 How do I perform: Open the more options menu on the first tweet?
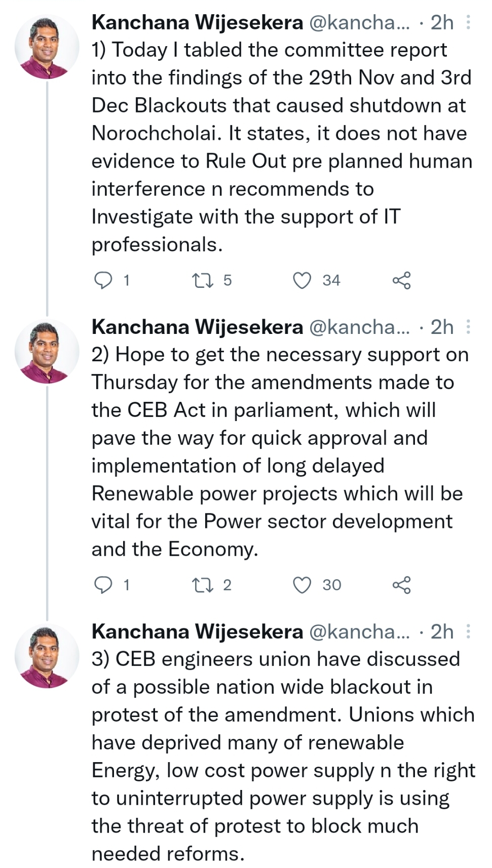469,22
